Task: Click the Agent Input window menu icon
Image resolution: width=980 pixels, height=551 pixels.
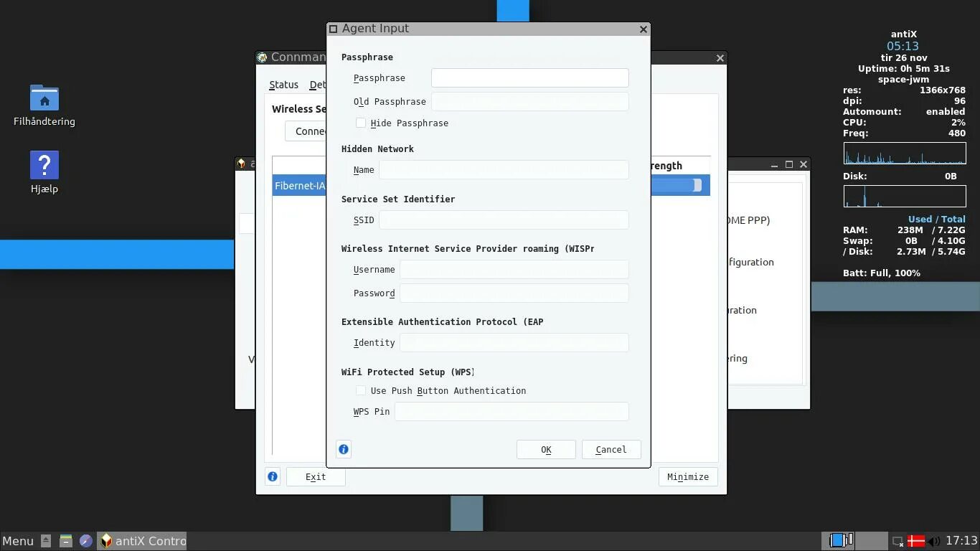Action: click(333, 29)
